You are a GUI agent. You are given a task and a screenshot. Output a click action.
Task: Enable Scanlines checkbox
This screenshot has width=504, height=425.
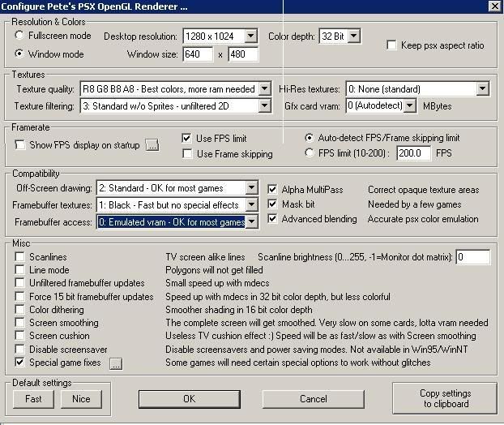coord(19,257)
